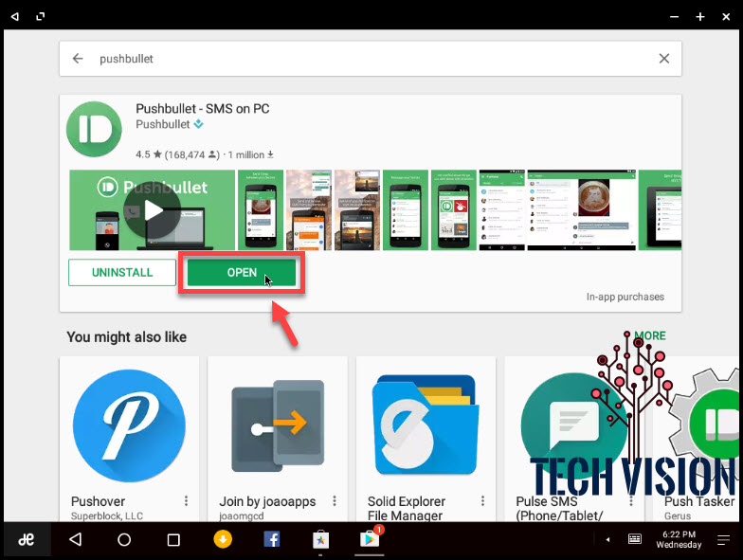Click the green OPEN button
The width and height of the screenshot is (743, 560).
point(242,273)
